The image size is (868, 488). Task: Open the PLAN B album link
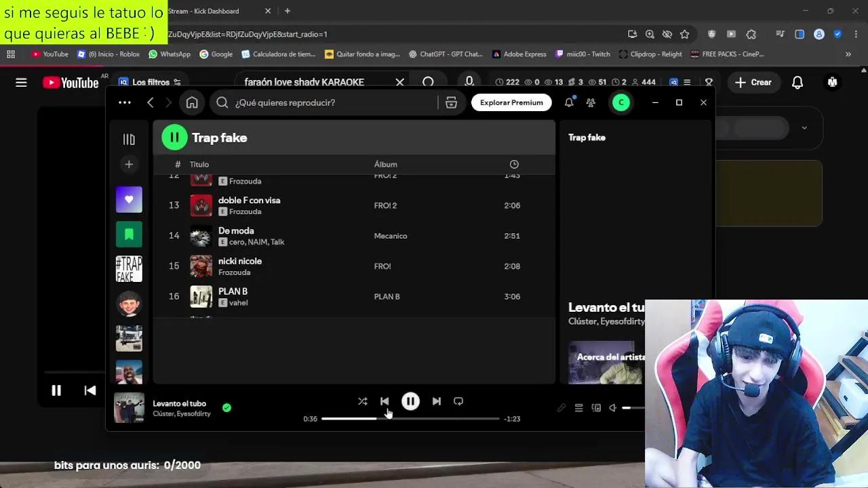tap(387, 296)
